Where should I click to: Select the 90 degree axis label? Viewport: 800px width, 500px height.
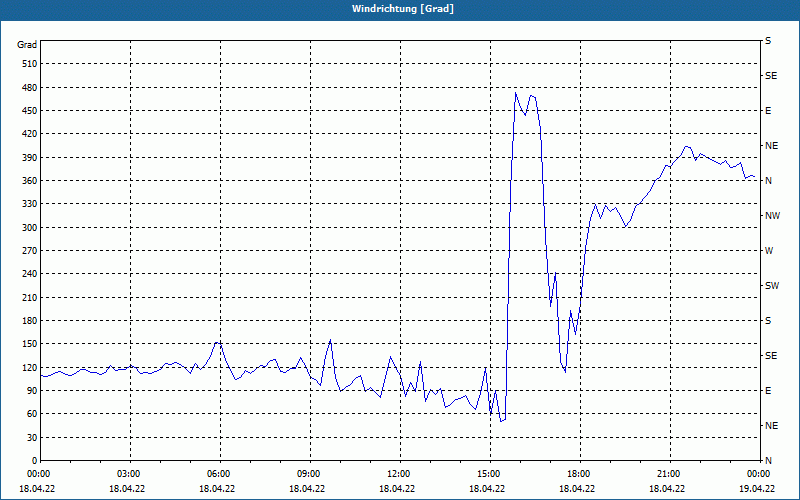32,391
